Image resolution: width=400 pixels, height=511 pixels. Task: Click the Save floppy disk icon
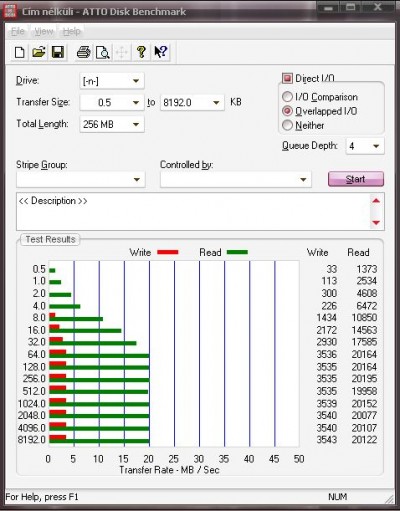58,52
